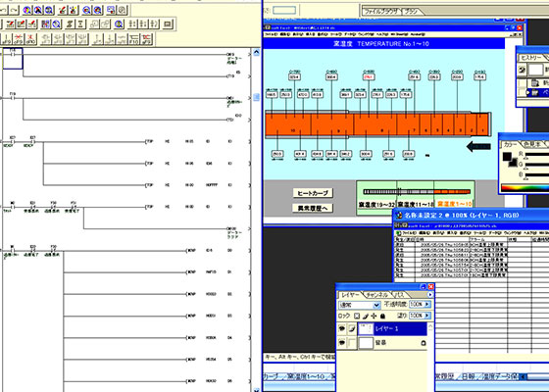Hide layer レイヤー 1 via eye icon

342,328
